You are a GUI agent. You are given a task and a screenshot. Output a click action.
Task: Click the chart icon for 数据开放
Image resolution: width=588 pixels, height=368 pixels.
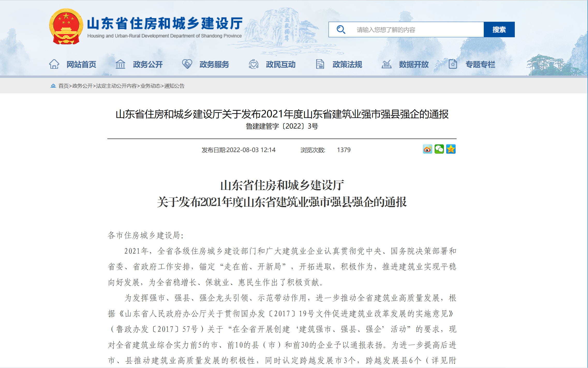(386, 64)
